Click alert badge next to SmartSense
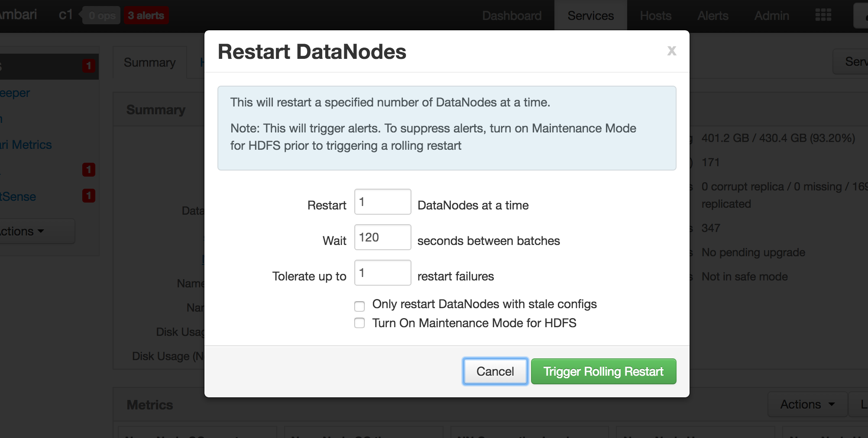The height and width of the screenshot is (438, 868). tap(89, 196)
